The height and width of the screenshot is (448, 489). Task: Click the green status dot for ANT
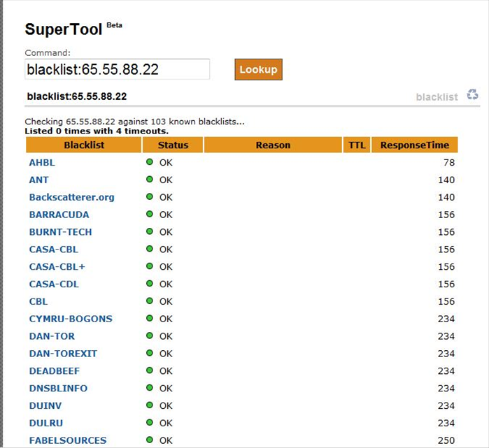(150, 180)
